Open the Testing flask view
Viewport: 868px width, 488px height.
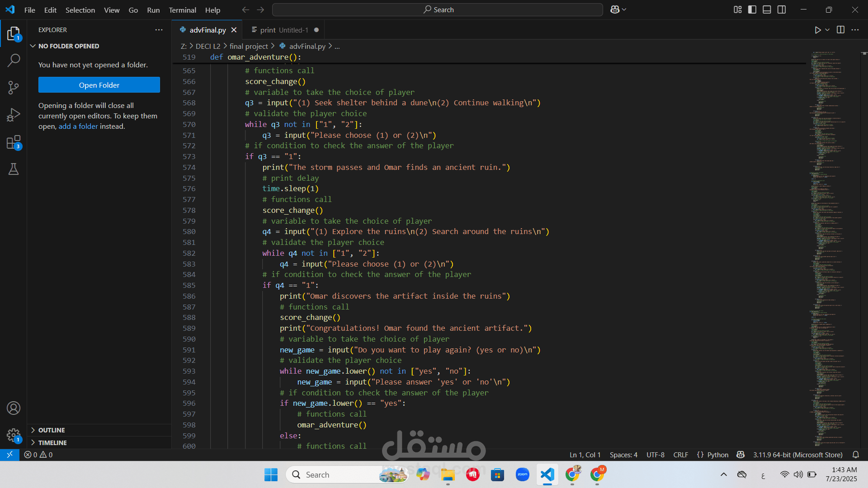14,169
